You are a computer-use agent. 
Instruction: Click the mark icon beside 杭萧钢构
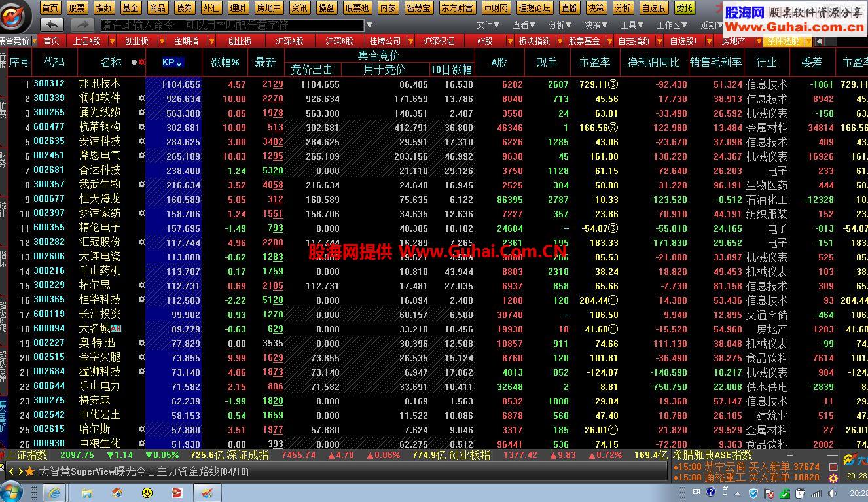141,127
